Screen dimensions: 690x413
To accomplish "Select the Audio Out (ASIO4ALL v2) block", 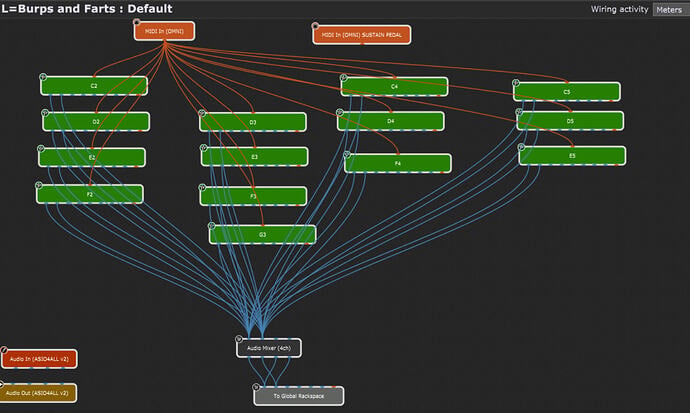I will (x=38, y=393).
